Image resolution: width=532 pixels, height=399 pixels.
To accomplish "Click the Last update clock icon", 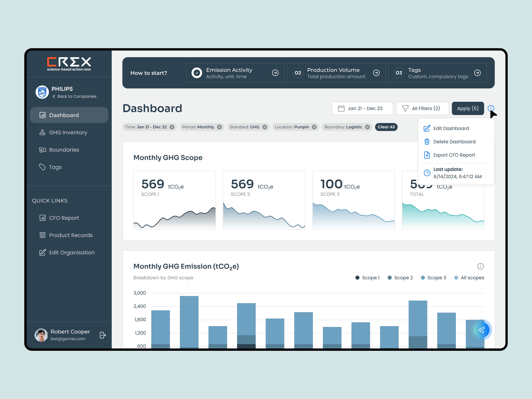I will [x=427, y=173].
